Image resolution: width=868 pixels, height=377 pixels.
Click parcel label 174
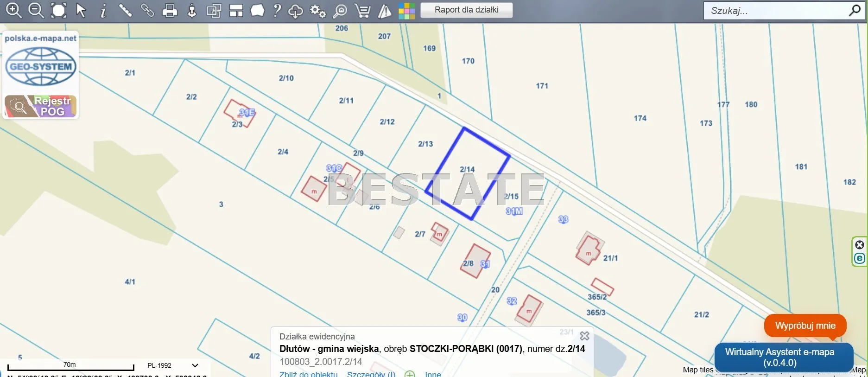pyautogui.click(x=640, y=118)
